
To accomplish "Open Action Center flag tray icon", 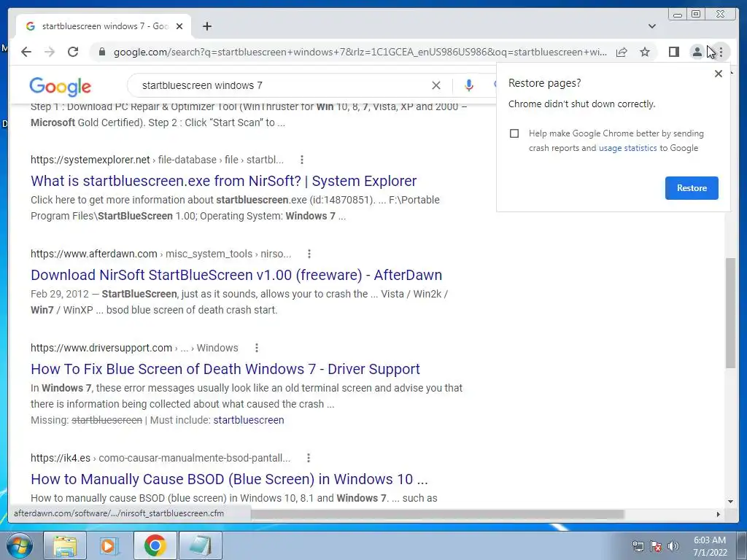I will pos(656,546).
